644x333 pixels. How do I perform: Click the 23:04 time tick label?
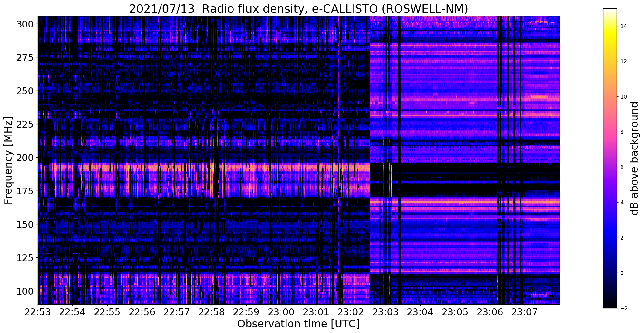[x=420, y=312]
